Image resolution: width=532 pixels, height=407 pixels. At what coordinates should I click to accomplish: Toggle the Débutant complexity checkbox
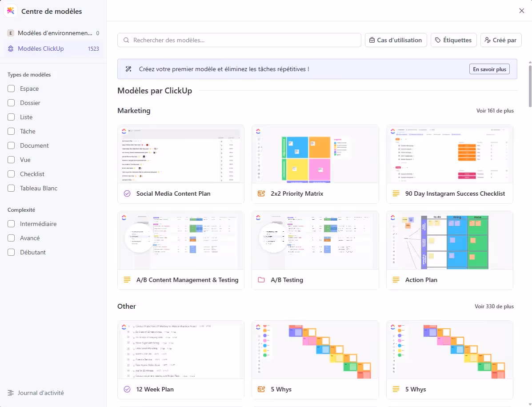(x=11, y=252)
